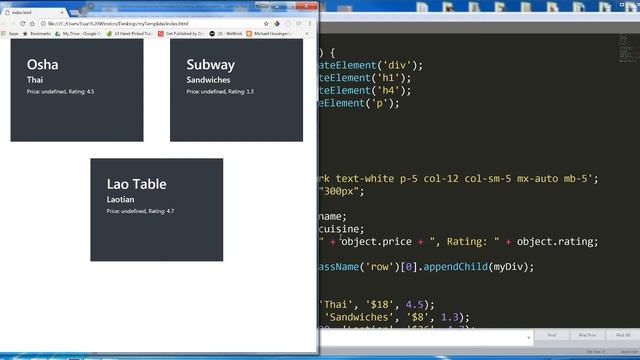Click 'appendChild' in the code
The height and width of the screenshot is (360, 640).
[455, 267]
